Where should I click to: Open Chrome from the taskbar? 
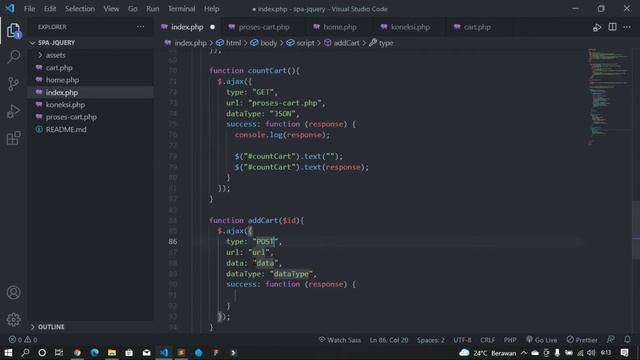77,353
